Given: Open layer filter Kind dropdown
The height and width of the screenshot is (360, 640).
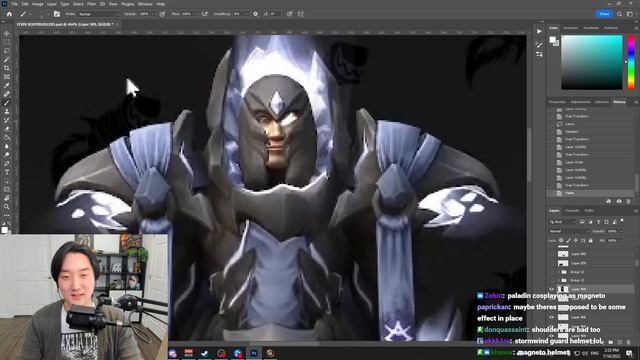Looking at the screenshot, I should click(x=562, y=222).
